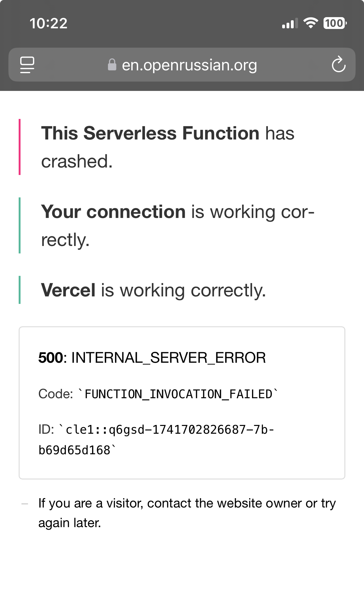The width and height of the screenshot is (364, 595).
Task: Tap the battery indicator showing 100
Action: coord(335,23)
